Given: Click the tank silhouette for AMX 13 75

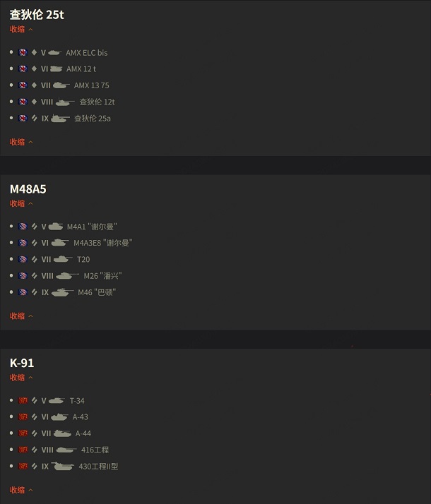Looking at the screenshot, I should point(61,85).
